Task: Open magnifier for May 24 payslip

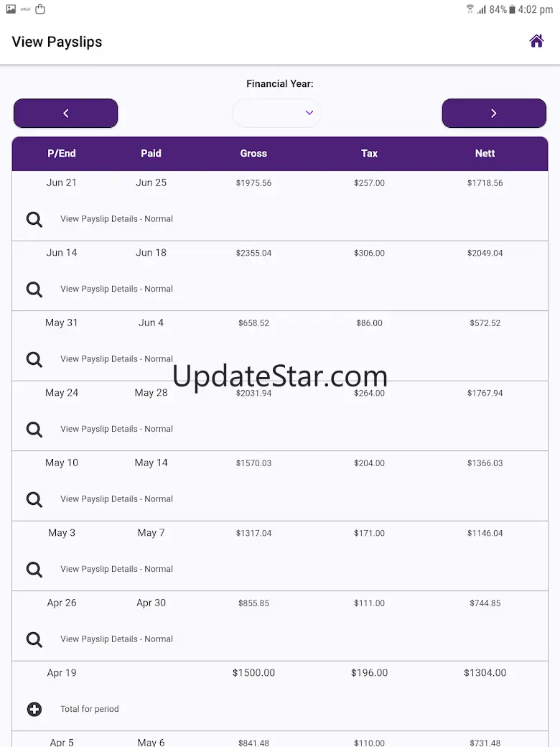Action: click(34, 429)
